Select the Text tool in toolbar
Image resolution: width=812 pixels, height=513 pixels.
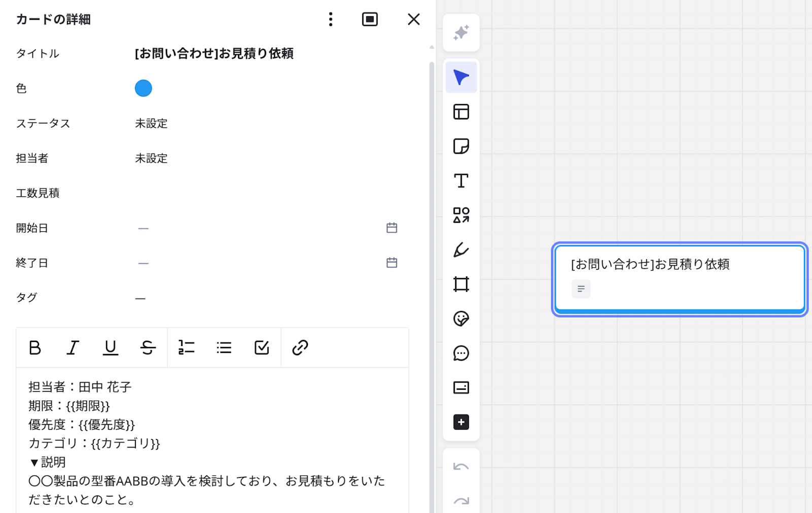coord(461,181)
